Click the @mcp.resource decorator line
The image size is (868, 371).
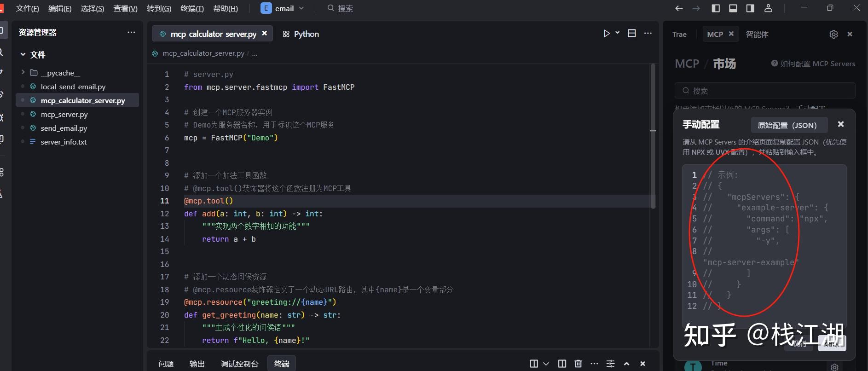260,302
